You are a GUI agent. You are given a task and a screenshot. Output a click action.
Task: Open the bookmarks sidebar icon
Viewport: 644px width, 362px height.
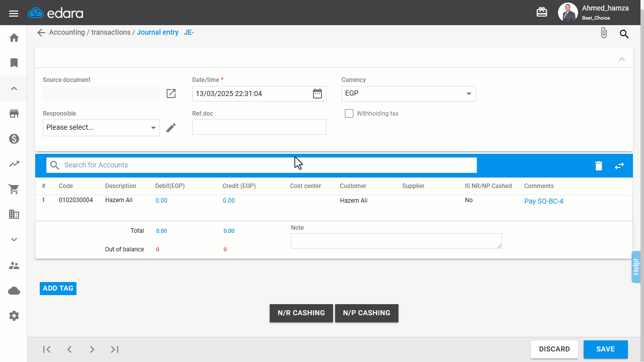[14, 63]
